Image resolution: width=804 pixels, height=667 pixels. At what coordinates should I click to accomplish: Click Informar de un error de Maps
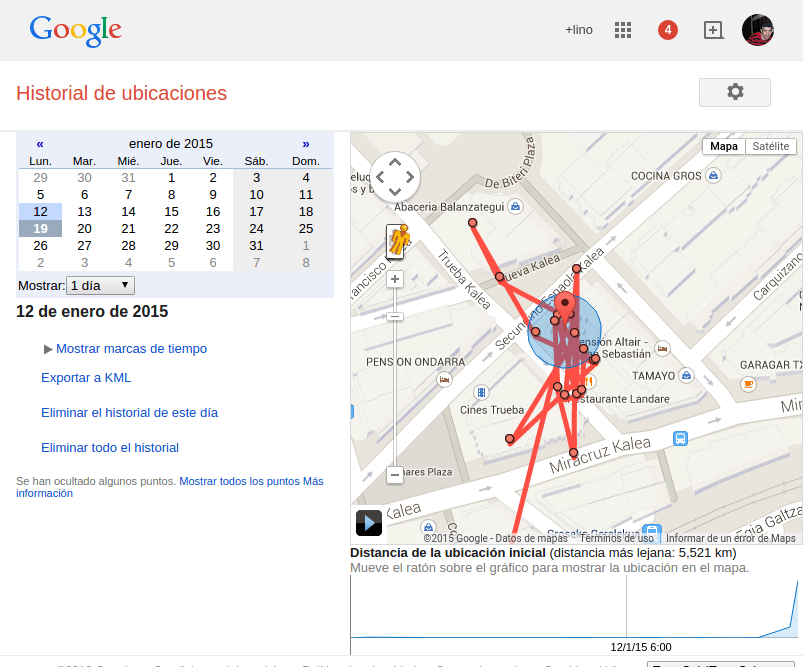(731, 538)
